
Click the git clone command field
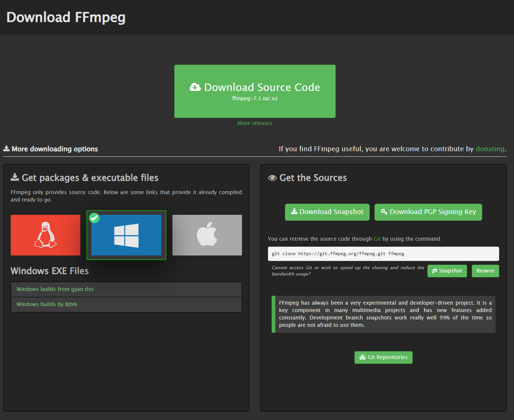(x=383, y=254)
